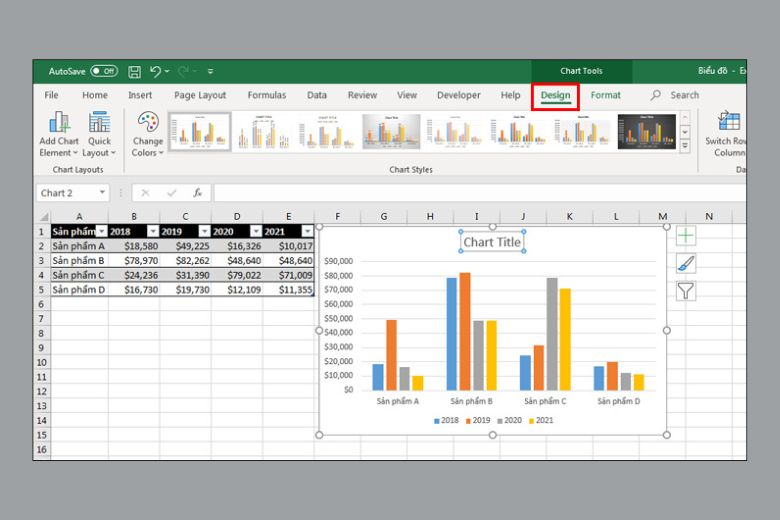Open the Formulas tab
Screen dimensions: 780x520
pos(267,95)
